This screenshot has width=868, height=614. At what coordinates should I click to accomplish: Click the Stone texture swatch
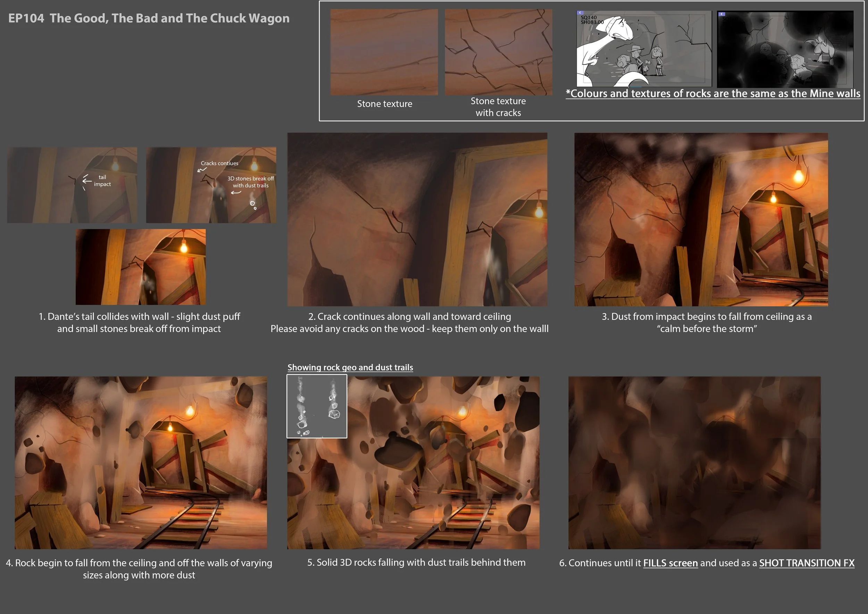(x=384, y=52)
